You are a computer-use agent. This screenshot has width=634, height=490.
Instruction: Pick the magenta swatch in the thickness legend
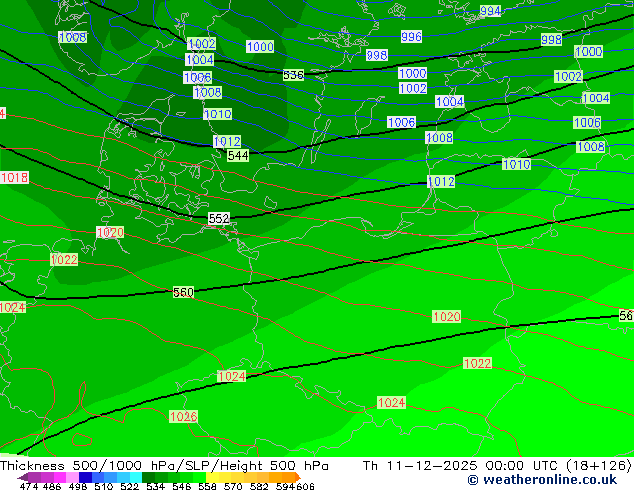coord(59,477)
